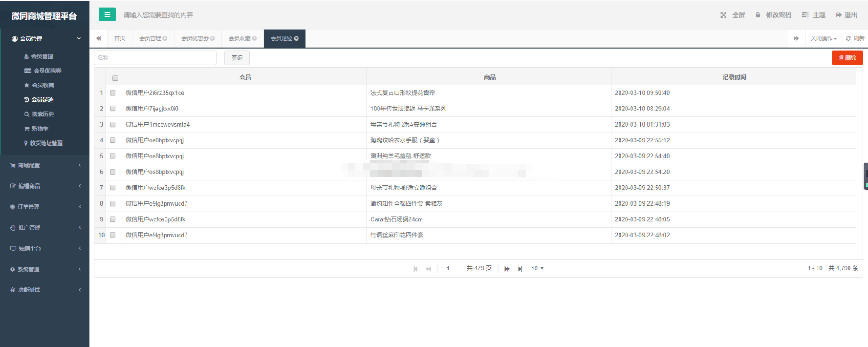Expand the 短信平台 sidebar group
This screenshot has height=347, width=868.
click(x=45, y=248)
